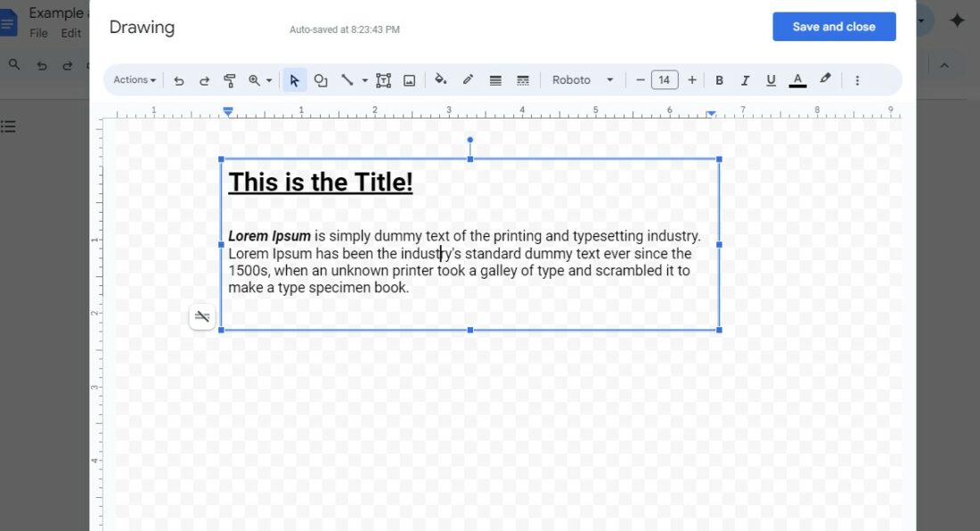
Task: Toggle bold formatting
Action: click(719, 79)
